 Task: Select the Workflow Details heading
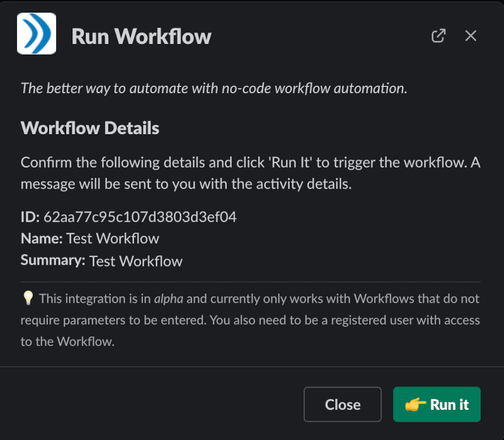90,128
